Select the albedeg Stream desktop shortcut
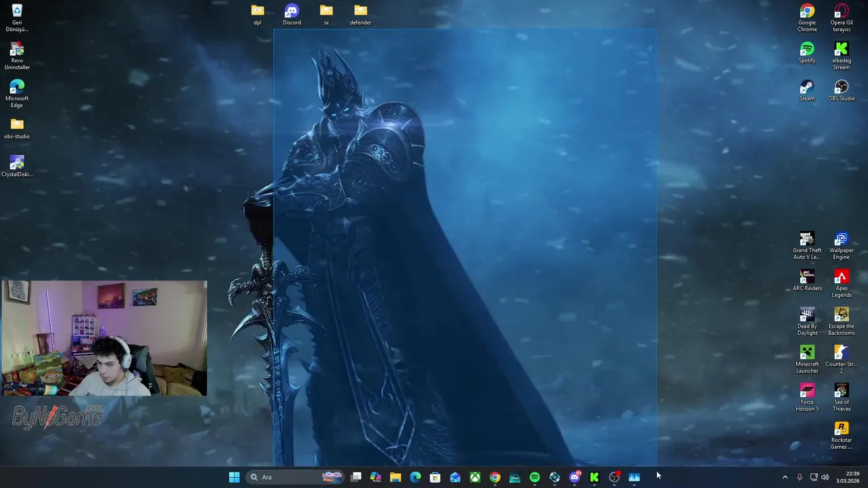This screenshot has height=488, width=868. [x=842, y=56]
